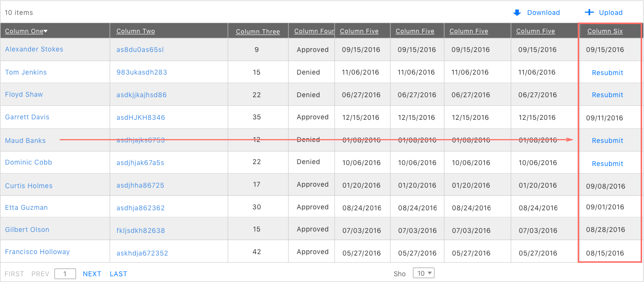This screenshot has width=644, height=282.
Task: Click the Download arrow icon
Action: 517,13
